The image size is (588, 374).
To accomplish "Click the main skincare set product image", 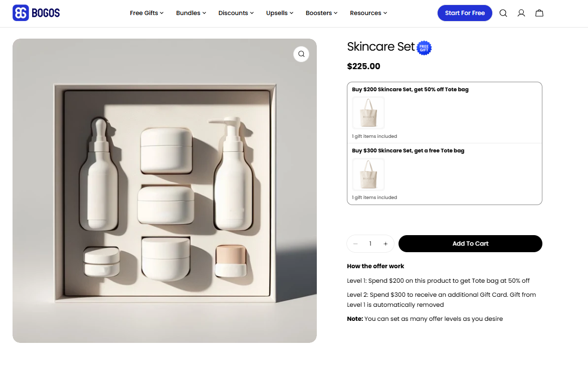I will [x=164, y=191].
